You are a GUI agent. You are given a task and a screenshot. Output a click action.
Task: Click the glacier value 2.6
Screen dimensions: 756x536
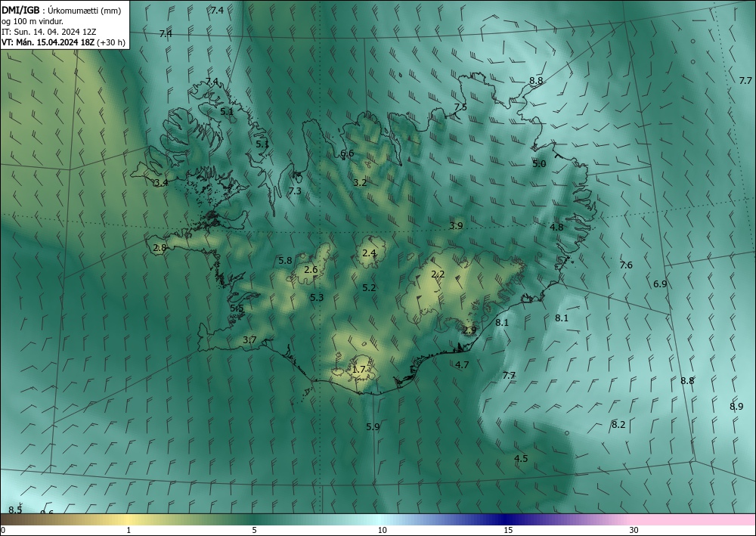(x=311, y=269)
